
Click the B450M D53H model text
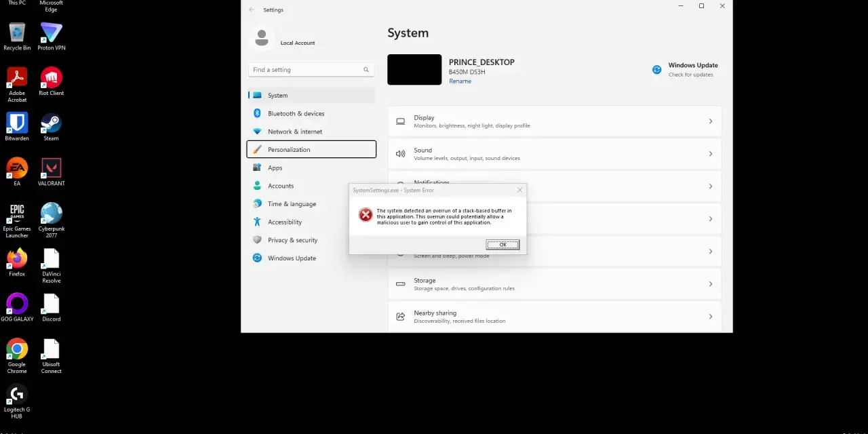coord(467,72)
